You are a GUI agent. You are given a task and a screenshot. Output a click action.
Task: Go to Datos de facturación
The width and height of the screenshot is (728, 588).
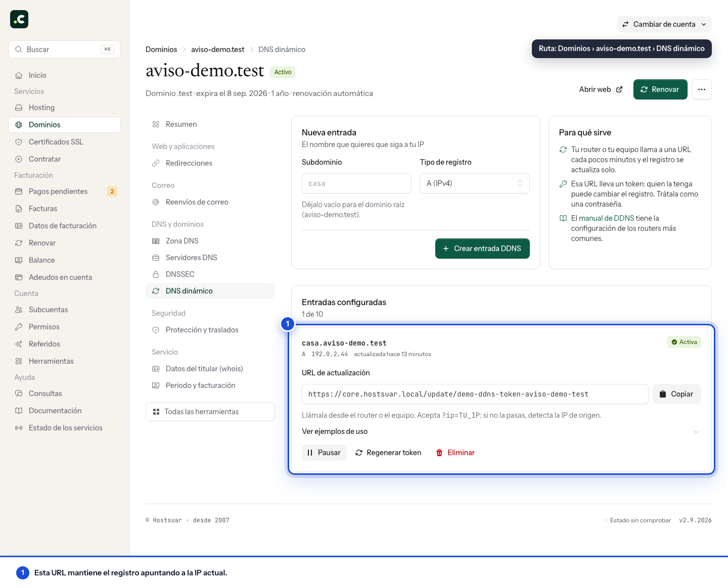pyautogui.click(x=65, y=226)
